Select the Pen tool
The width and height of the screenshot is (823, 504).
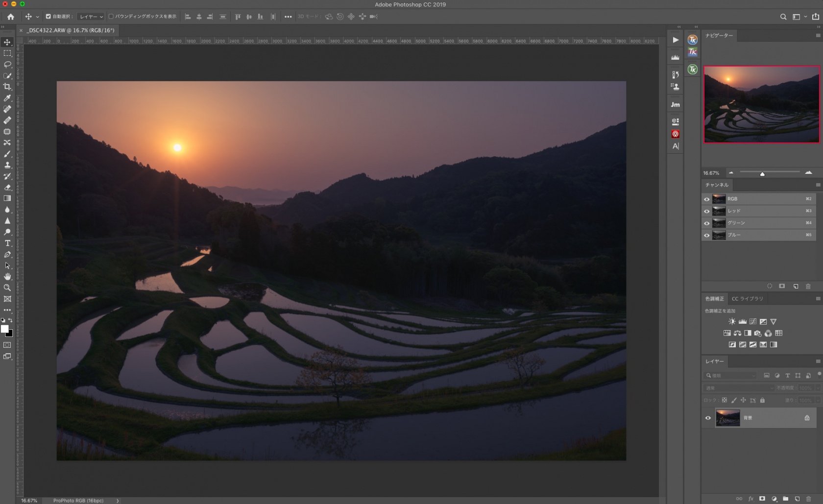point(7,254)
